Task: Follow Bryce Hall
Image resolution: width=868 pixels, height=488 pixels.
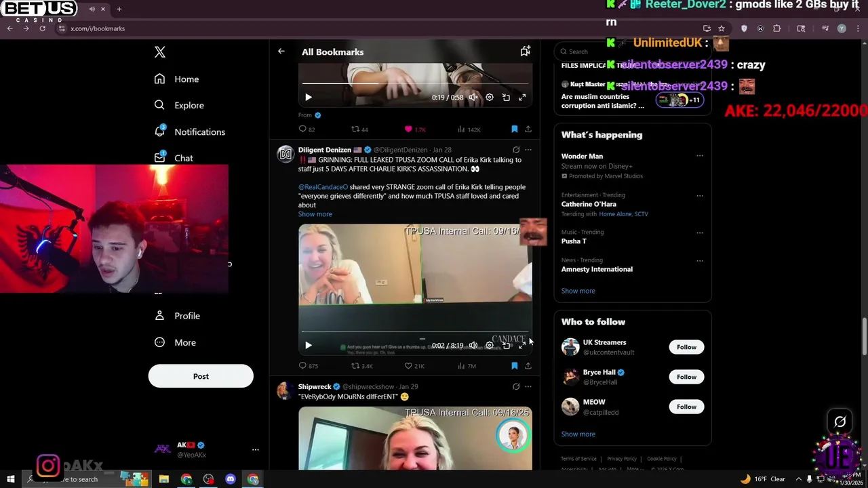Action: point(686,377)
